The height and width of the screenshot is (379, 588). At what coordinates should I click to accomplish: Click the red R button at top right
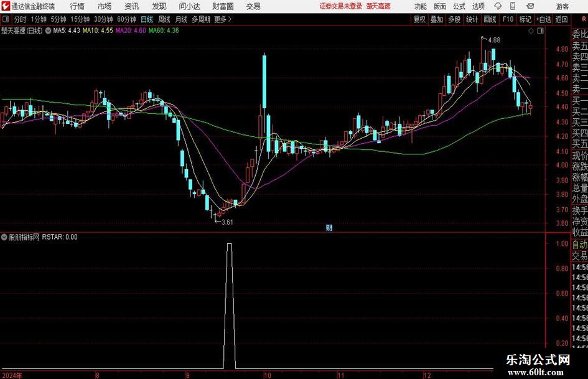(x=584, y=19)
